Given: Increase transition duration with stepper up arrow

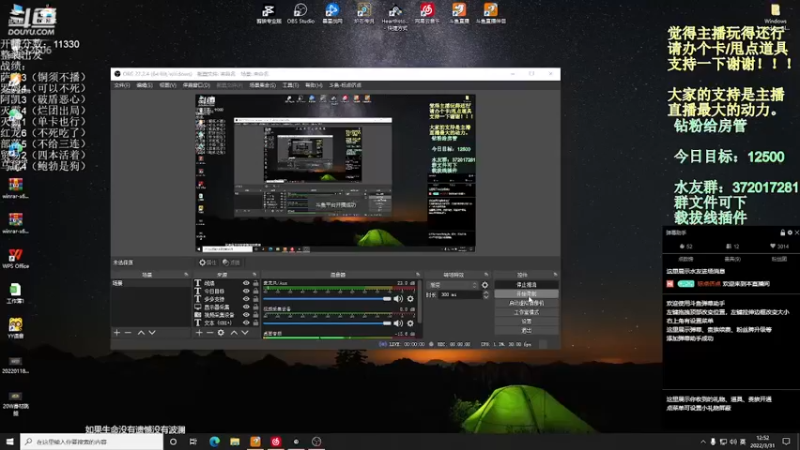Looking at the screenshot, I should 486,293.
